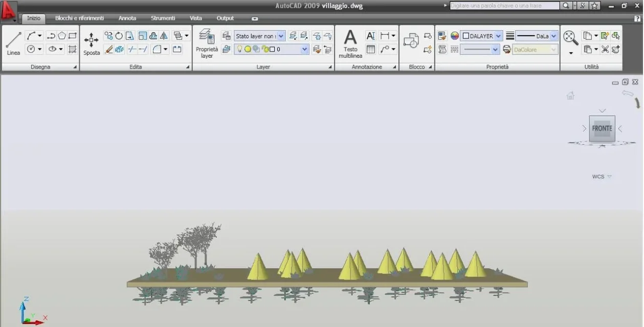Screen dimensions: 644x327
Task: Expand the Annotazione panel
Action: 394,67
